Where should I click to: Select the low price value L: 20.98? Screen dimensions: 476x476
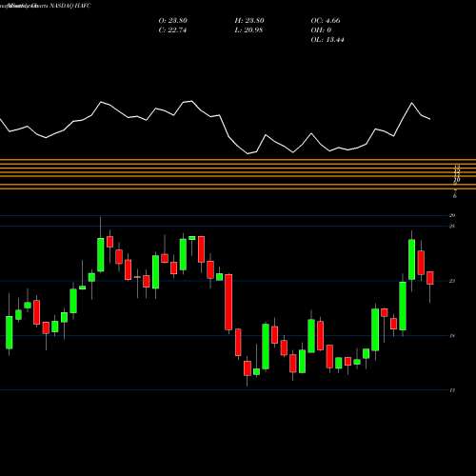(248, 30)
